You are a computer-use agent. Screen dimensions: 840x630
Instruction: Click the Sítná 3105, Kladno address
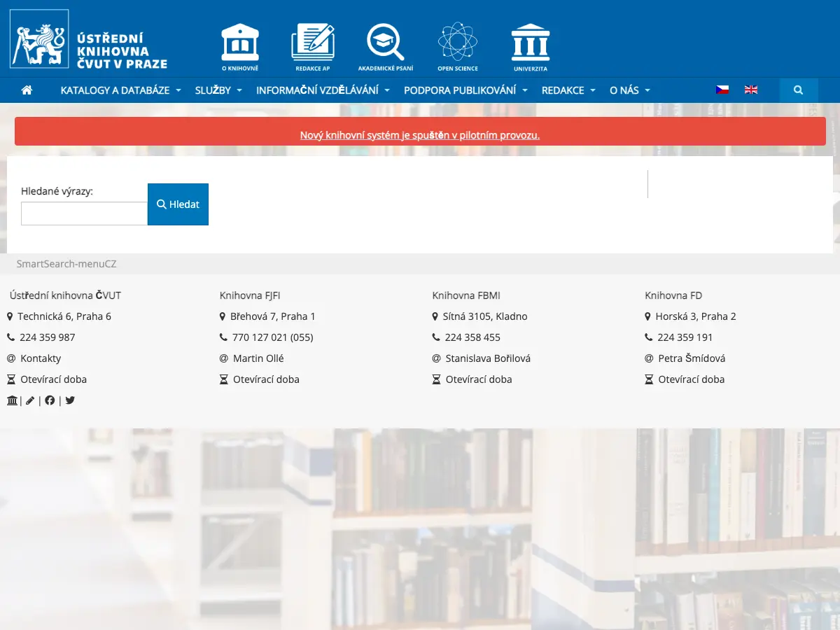pos(485,316)
